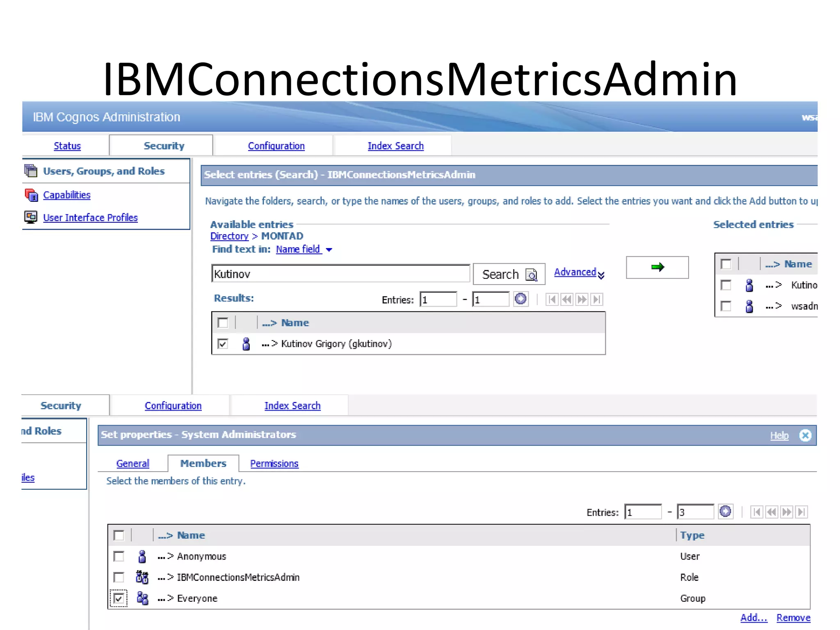
Task: Check the 'Kutino' entry in Selected entries
Action: [726, 285]
